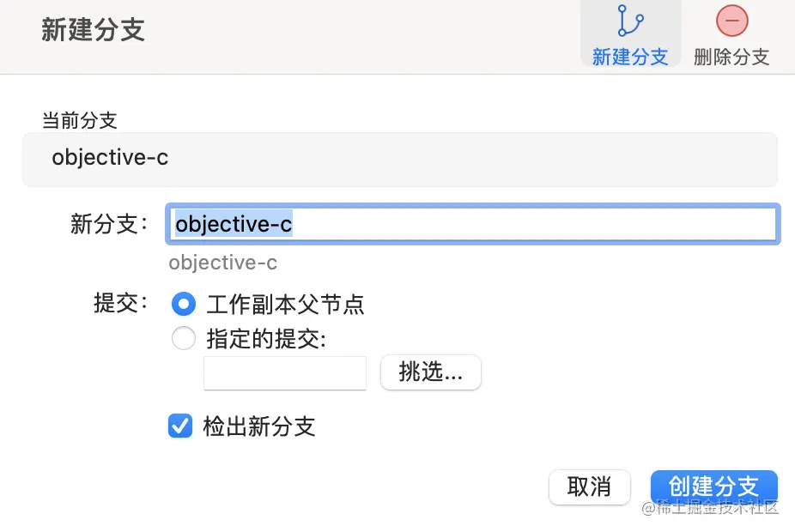The height and width of the screenshot is (532, 795).
Task: Click the 挑选... button
Action: [430, 372]
